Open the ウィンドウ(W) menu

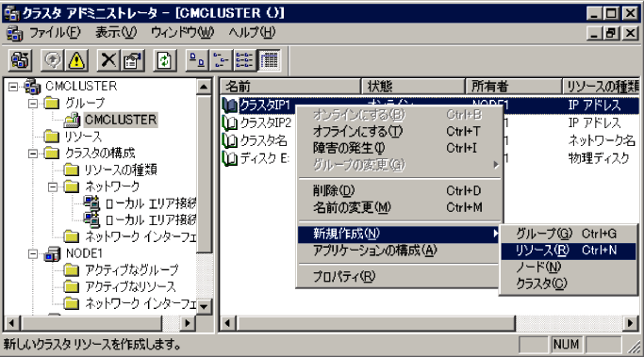[182, 32]
